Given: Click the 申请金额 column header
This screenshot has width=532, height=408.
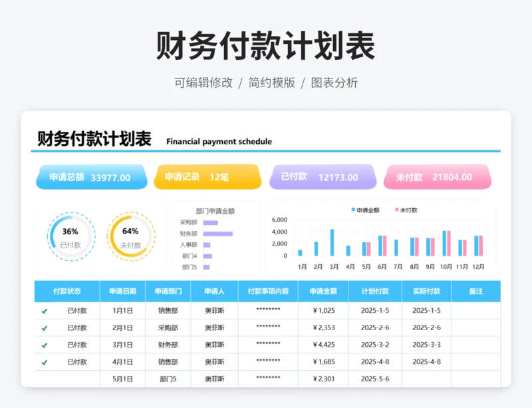Looking at the screenshot, I should [323, 291].
